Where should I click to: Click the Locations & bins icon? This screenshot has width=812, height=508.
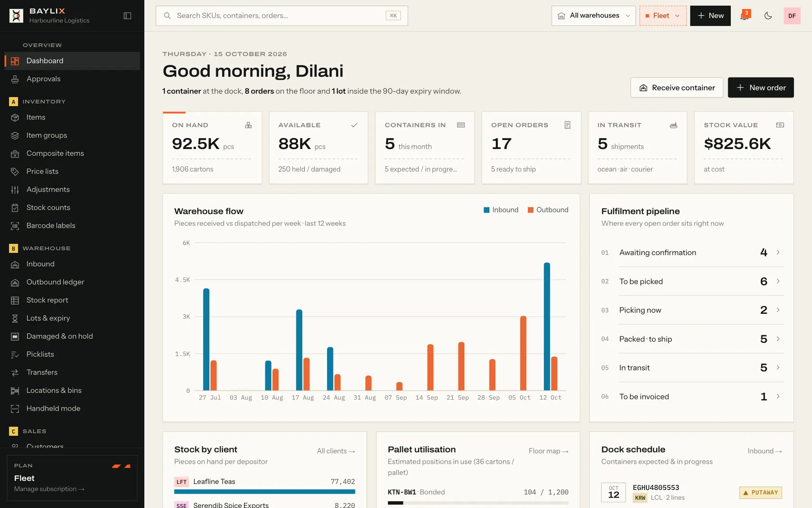coord(15,391)
